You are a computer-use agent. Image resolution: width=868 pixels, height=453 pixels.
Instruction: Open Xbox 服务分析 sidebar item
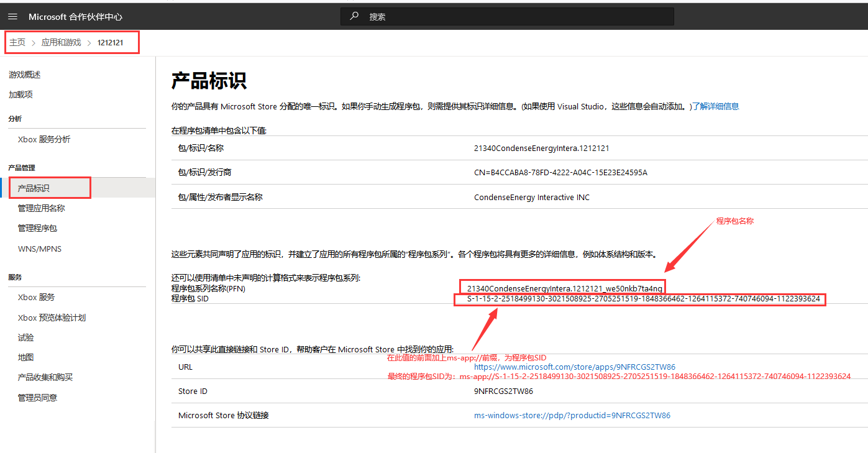(x=44, y=139)
